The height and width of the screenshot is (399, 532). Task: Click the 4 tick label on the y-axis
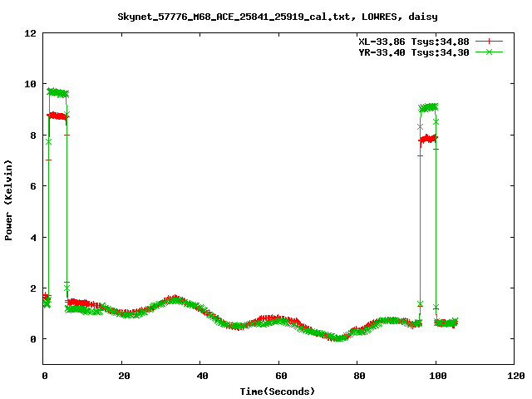click(32, 237)
